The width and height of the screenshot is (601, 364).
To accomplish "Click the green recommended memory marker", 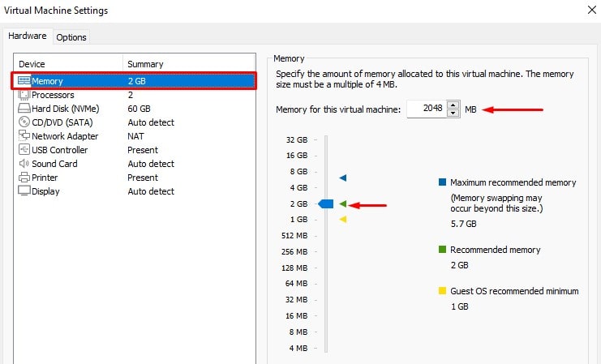I will click(x=343, y=203).
